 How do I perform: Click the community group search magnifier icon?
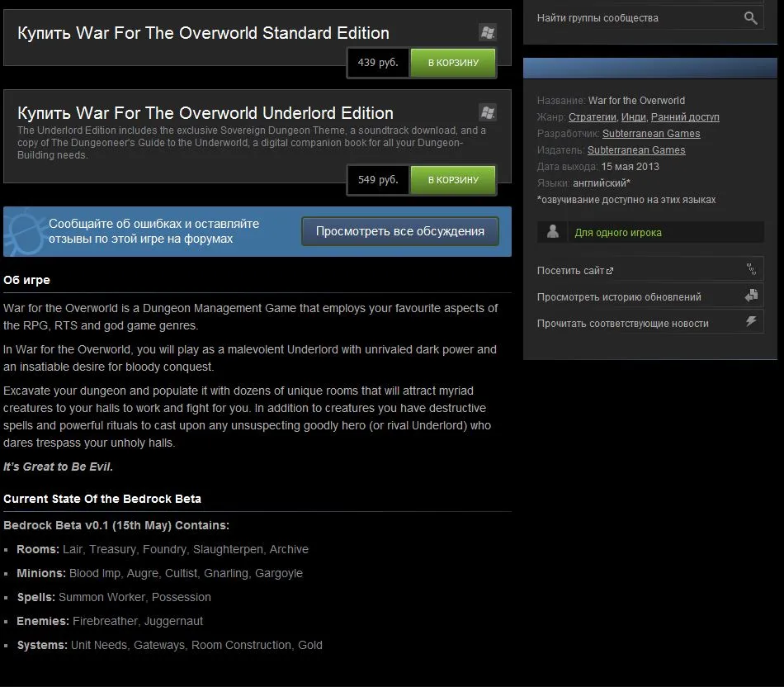[x=750, y=18]
